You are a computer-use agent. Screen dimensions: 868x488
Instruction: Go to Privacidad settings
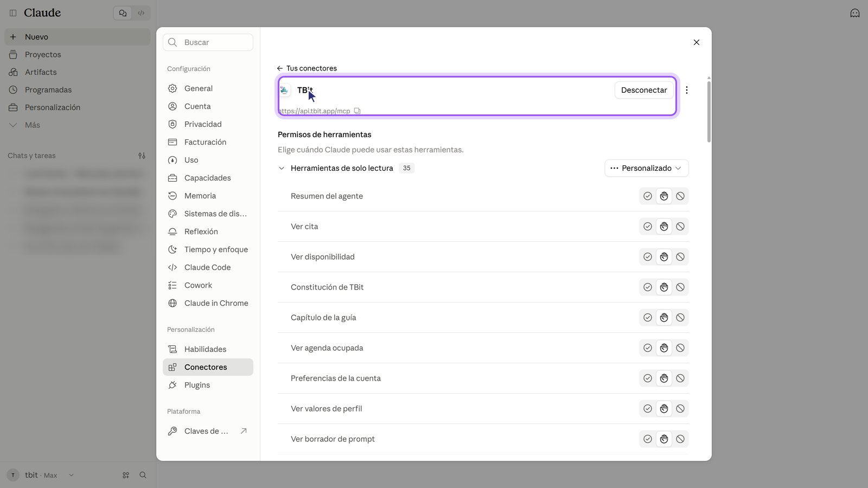pos(208,124)
